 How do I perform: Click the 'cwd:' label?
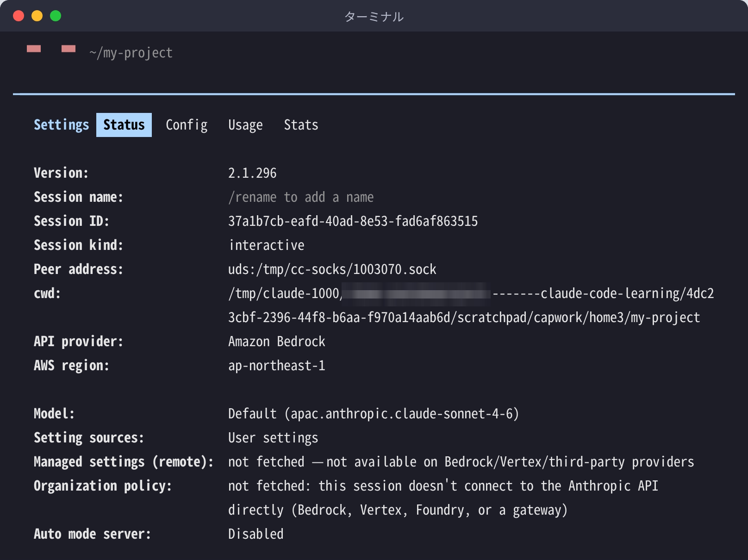(x=47, y=293)
